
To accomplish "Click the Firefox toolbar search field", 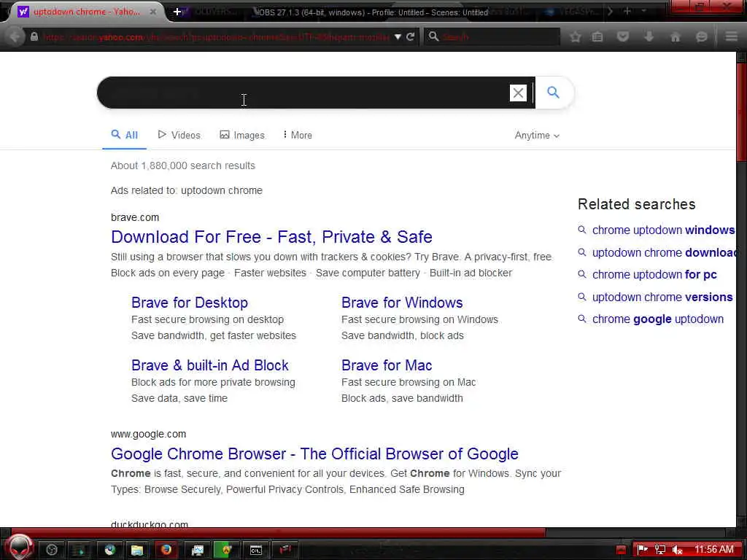I will 492,36.
